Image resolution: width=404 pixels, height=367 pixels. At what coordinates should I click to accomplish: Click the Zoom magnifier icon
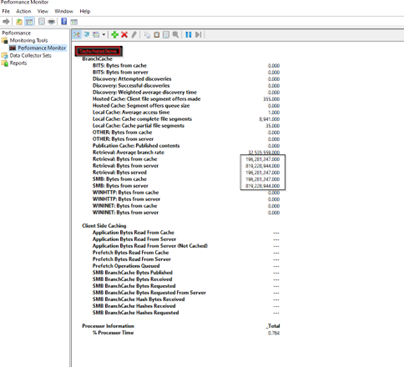[175, 34]
